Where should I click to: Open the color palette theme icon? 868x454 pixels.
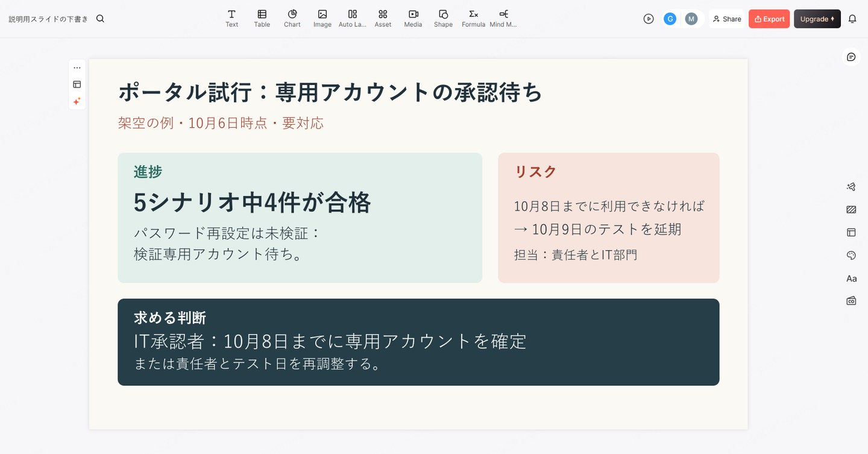tap(851, 255)
